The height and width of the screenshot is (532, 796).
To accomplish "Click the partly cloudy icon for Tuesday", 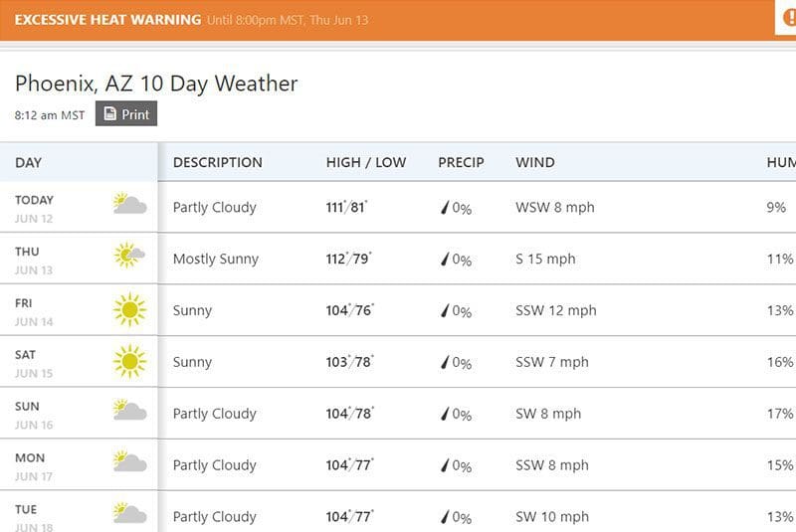I will 130,513.
